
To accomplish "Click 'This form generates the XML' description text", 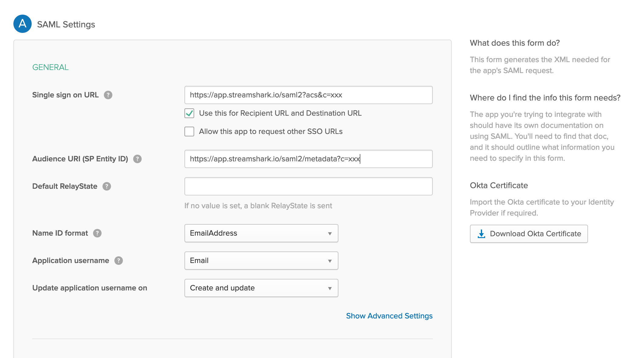I will (x=540, y=65).
